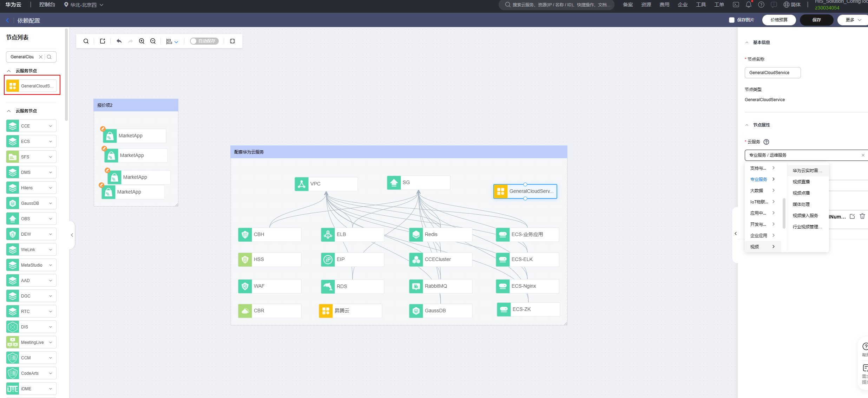Expand the CodeArts node dropdown
This screenshot has width=868, height=398.
[x=51, y=373]
